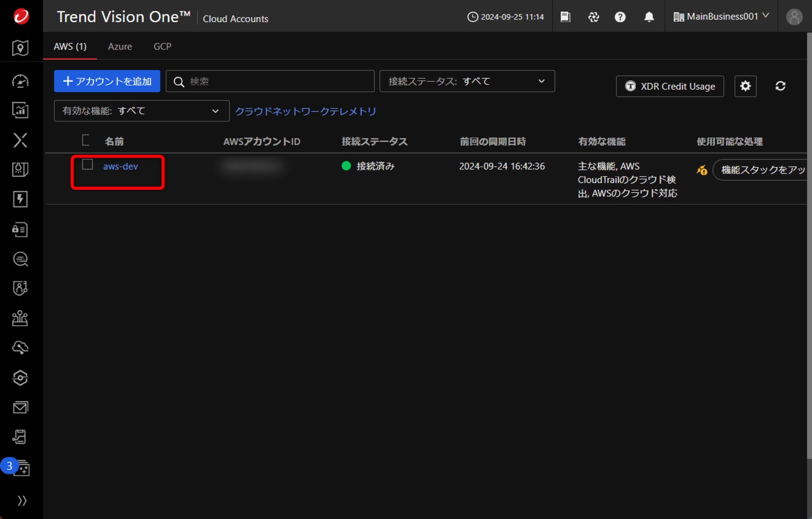Click the 有効な機能 column header
This screenshot has height=519, width=812.
[602, 141]
